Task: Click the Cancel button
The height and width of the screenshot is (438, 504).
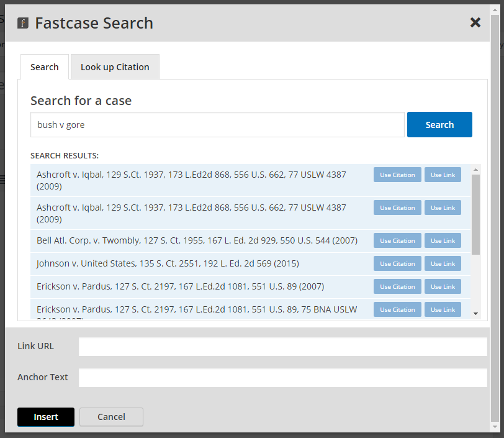Action: 111,417
